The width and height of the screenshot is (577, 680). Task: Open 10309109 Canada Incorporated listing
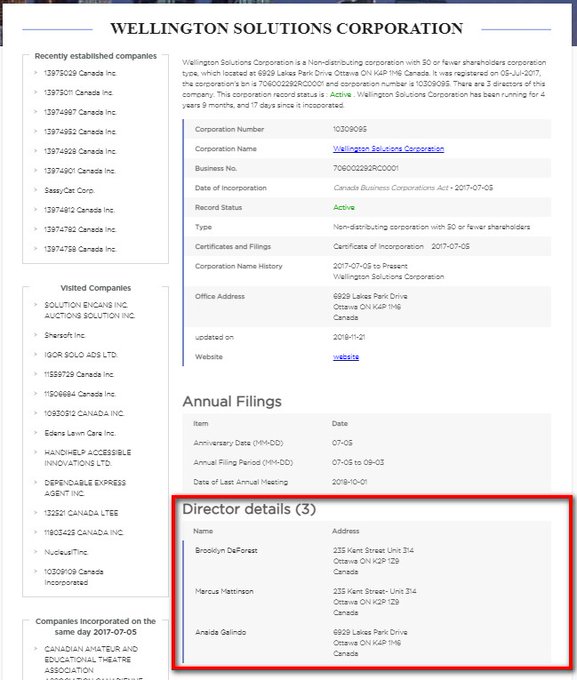[x=74, y=577]
